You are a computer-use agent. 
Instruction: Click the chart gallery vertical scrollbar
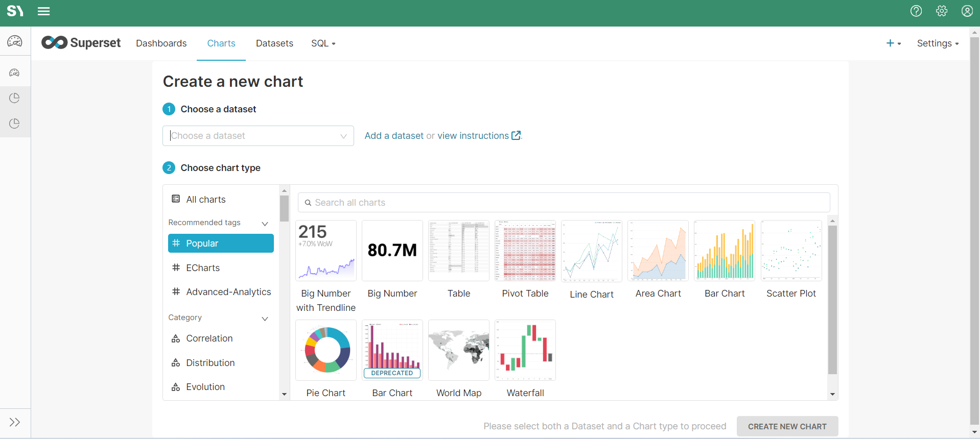coord(832,300)
